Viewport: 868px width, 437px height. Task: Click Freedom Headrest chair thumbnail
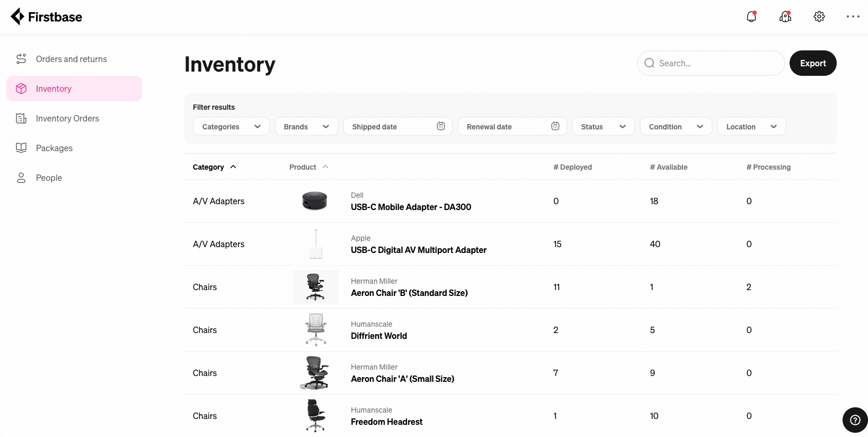(x=316, y=416)
